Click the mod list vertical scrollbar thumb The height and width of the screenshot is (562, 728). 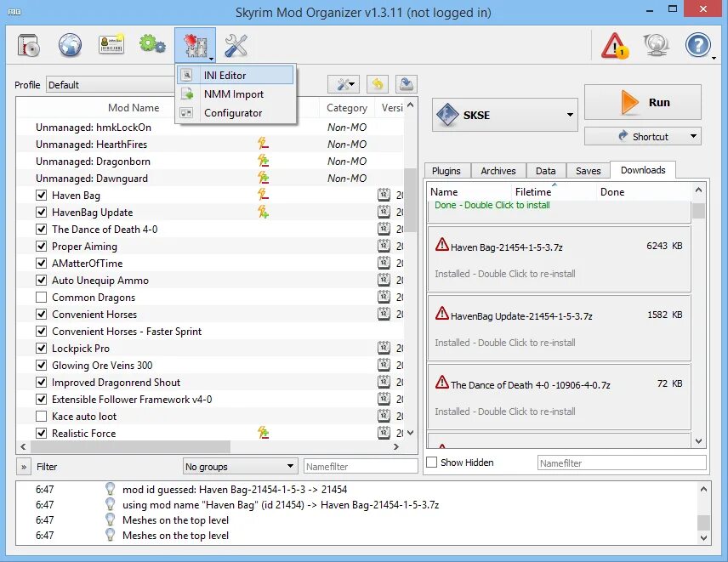(411, 199)
